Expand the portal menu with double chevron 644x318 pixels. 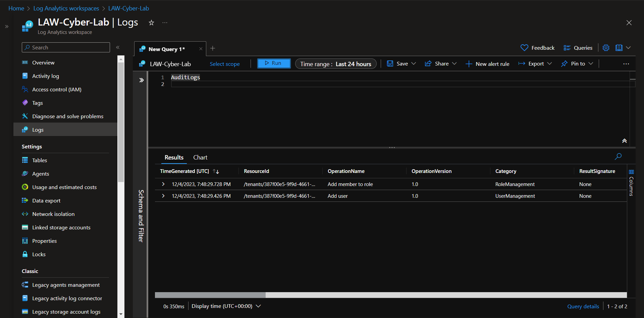click(7, 26)
